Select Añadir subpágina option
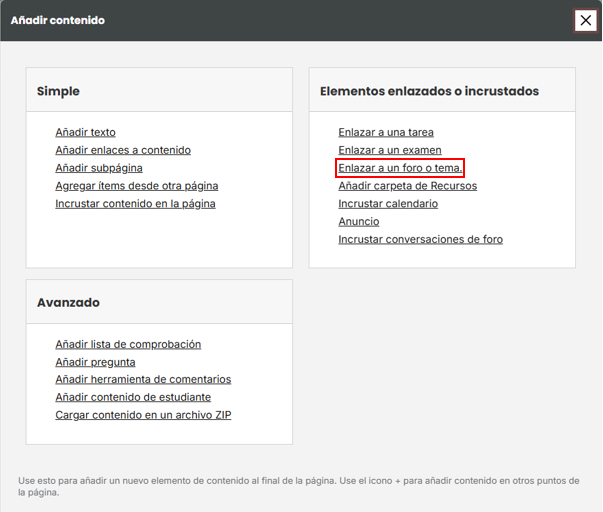The image size is (603, 512). tap(99, 168)
